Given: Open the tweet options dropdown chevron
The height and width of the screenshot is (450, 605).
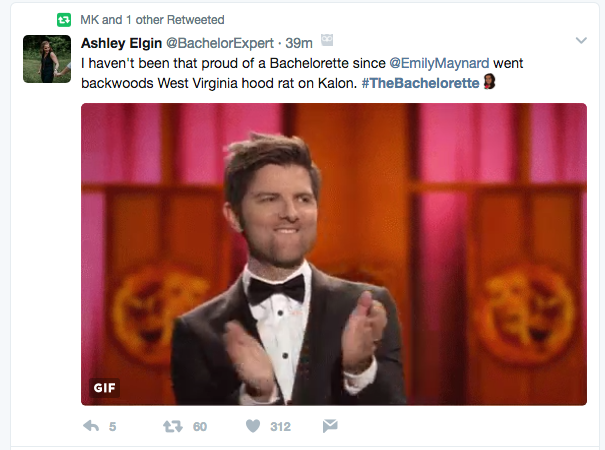Looking at the screenshot, I should (x=580, y=41).
